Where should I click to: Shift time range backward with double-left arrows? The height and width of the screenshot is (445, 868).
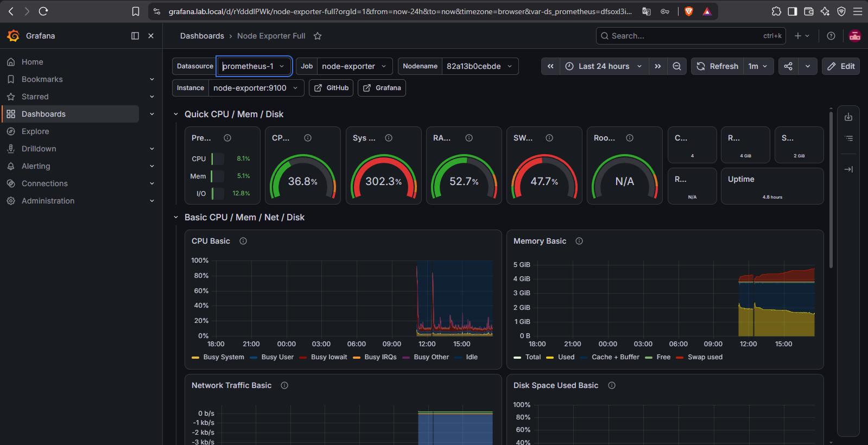tap(550, 66)
